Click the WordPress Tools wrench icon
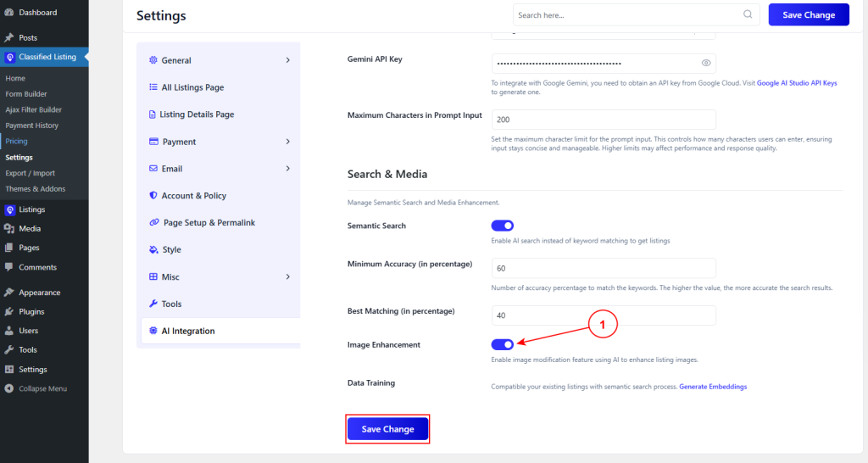Screen dimensions: 868x463 click(8, 350)
